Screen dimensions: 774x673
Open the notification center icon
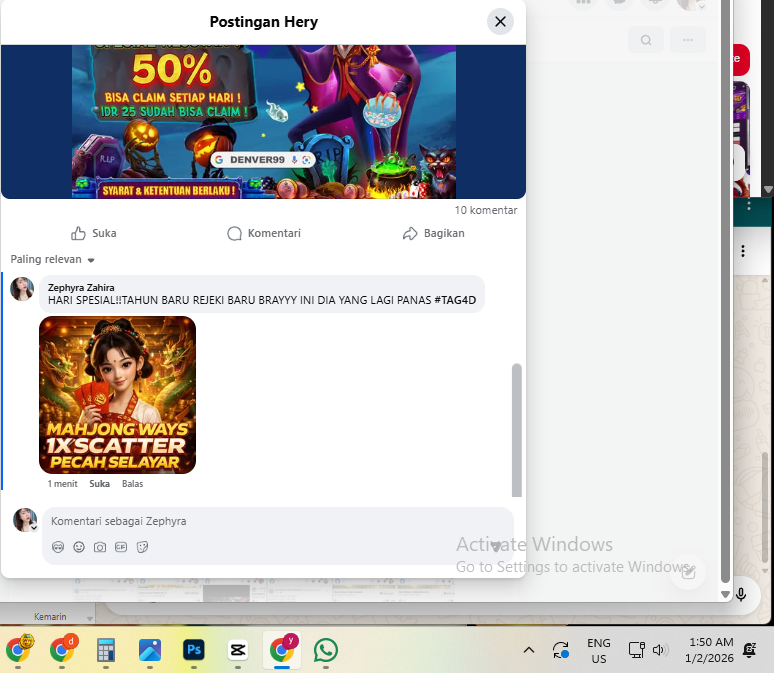(x=750, y=650)
